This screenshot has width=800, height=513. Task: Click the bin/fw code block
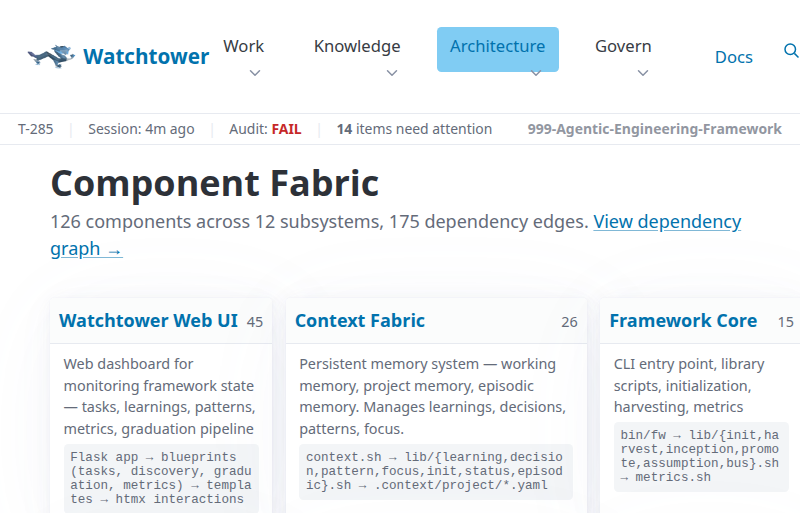[701, 456]
